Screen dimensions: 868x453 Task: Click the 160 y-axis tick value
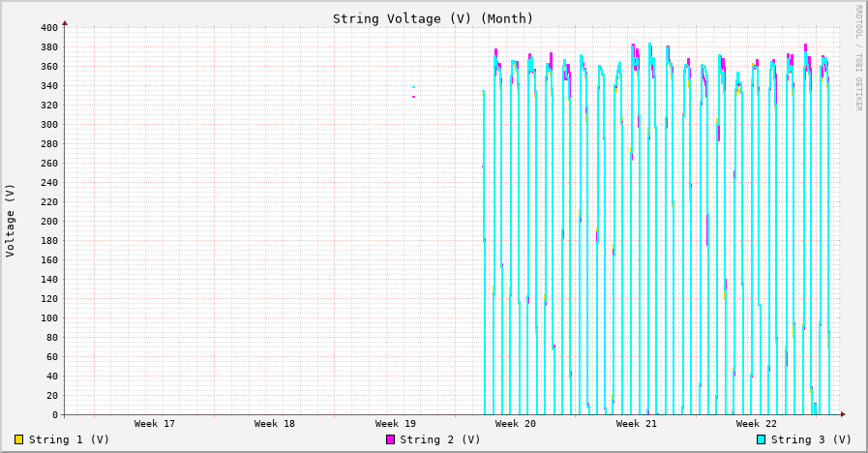(x=48, y=259)
